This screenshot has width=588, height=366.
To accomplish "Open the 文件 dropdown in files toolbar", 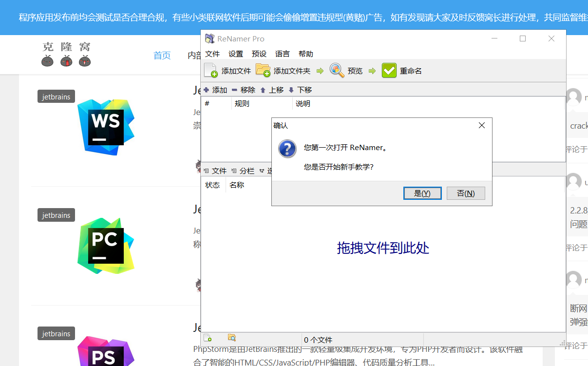I will [x=215, y=171].
